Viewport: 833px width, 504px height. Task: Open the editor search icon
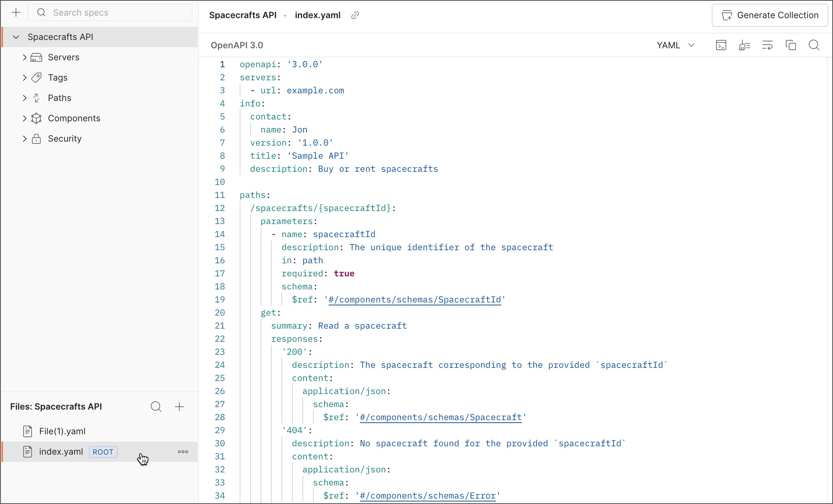click(x=814, y=45)
